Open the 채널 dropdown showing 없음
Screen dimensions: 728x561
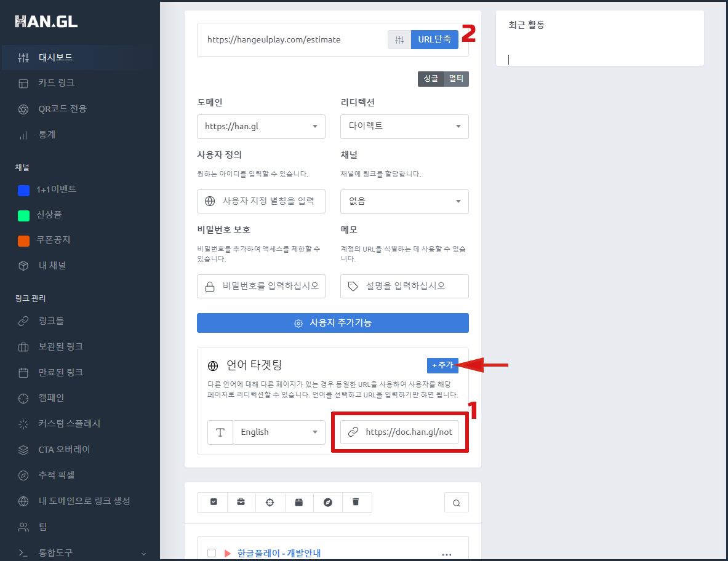[x=404, y=201]
